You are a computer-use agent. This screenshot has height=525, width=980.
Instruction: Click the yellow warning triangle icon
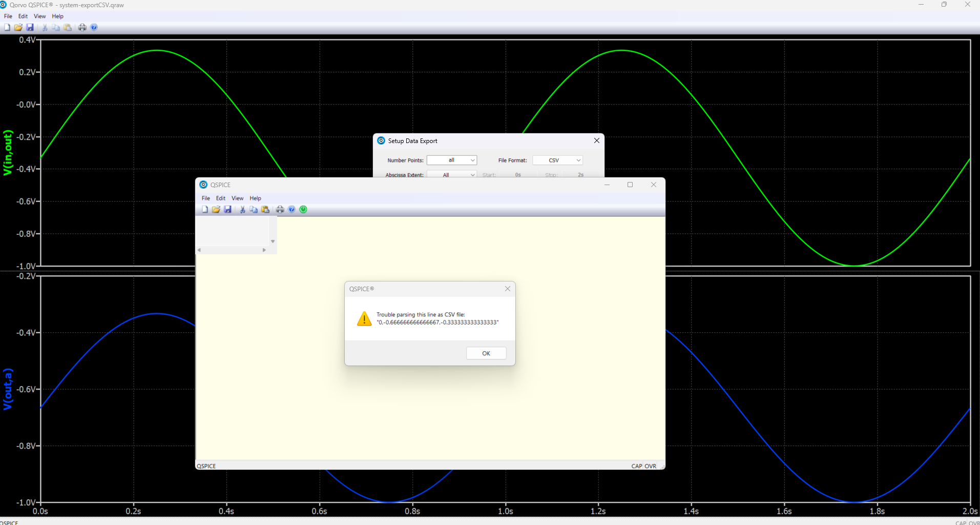364,318
